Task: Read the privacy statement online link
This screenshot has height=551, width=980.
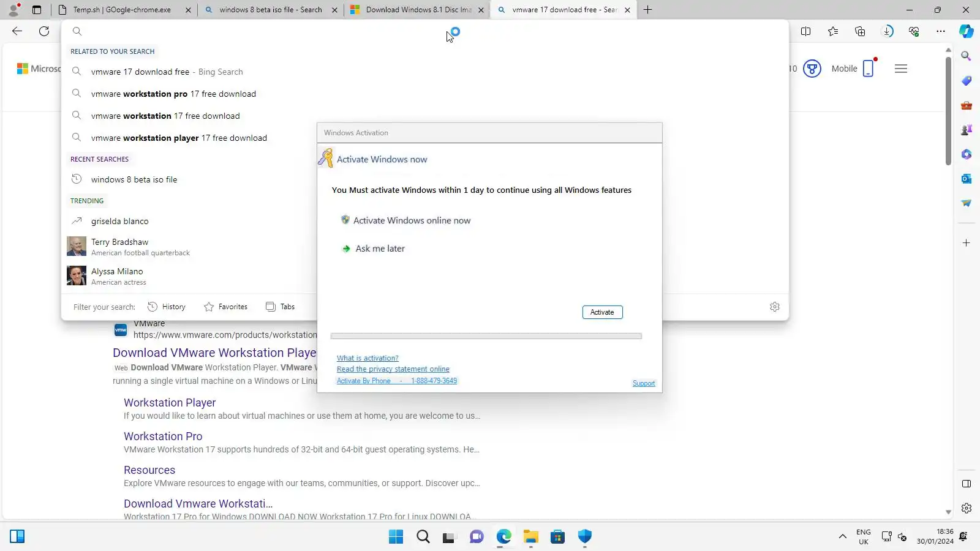Action: [x=393, y=369]
